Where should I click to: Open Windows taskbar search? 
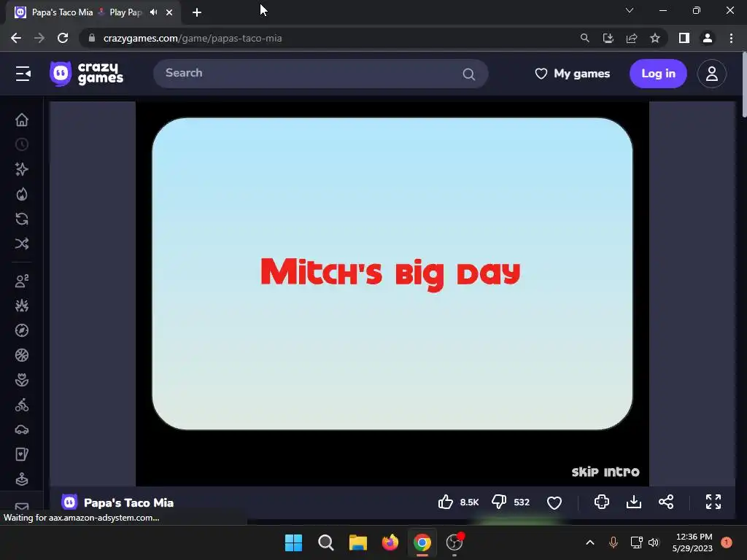(326, 542)
